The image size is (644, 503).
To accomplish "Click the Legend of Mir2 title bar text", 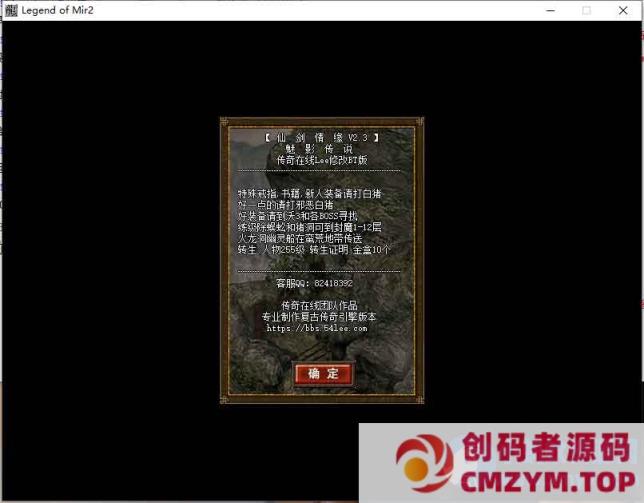I will click(x=58, y=10).
